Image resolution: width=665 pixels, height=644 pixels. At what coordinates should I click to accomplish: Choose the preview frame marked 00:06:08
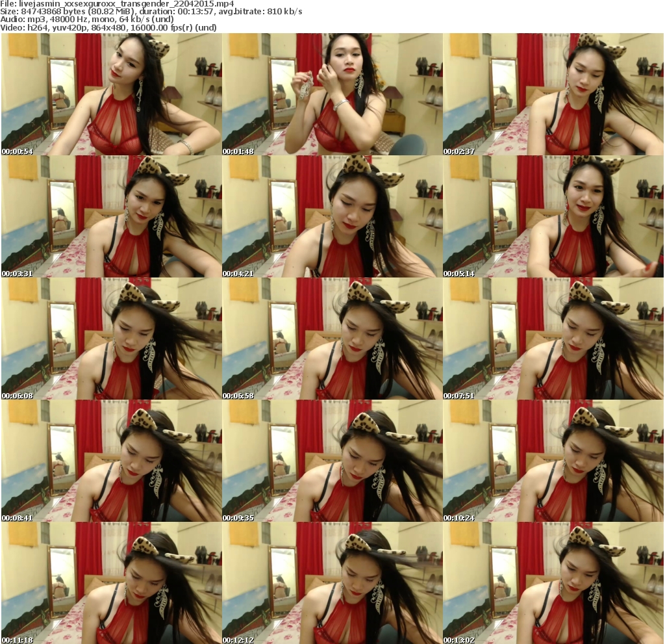[111, 339]
